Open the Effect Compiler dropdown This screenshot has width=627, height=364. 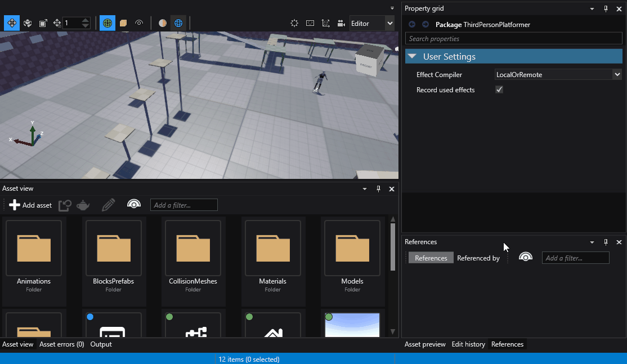pyautogui.click(x=558, y=75)
